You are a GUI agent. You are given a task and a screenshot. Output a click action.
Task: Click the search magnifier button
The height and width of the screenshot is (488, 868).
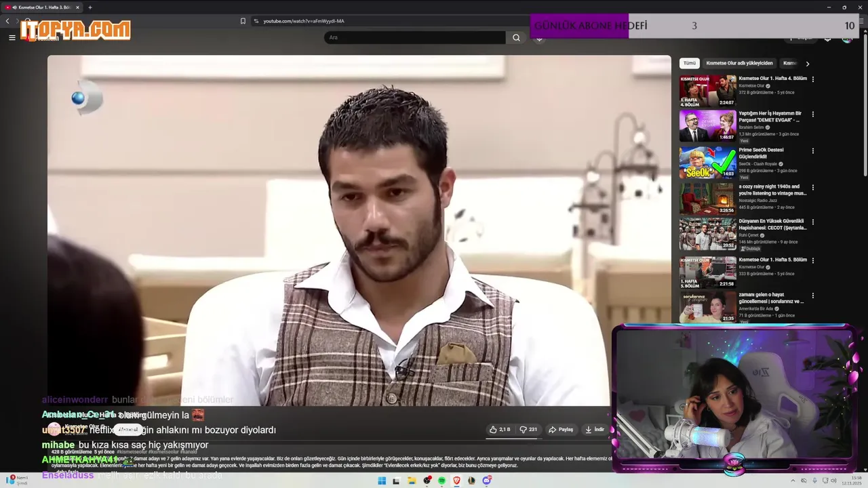tap(516, 38)
